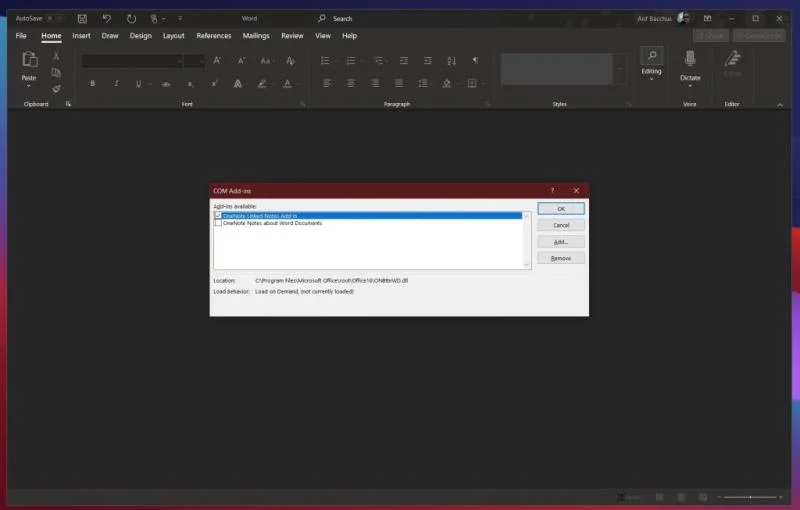Click the Copy icon in Clipboard group

56,72
